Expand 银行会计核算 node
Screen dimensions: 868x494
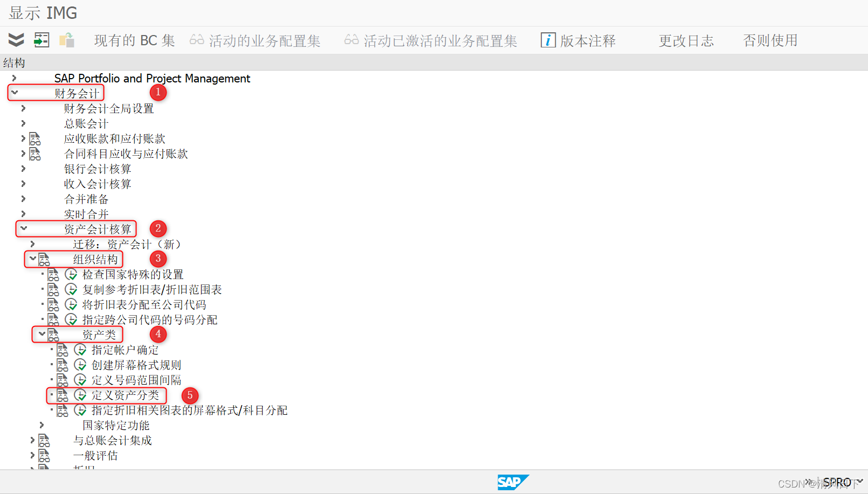coord(23,169)
